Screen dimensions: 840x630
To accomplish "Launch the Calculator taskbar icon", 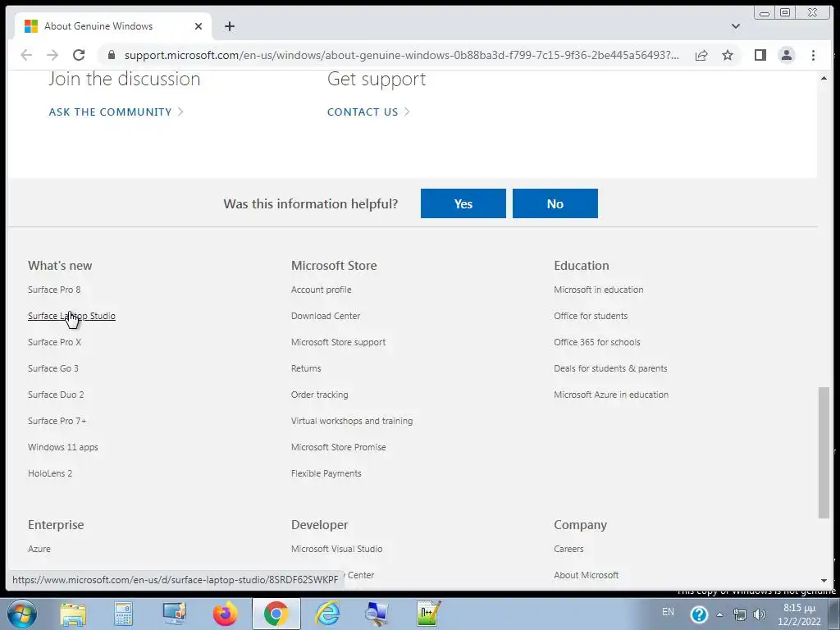I will pos(123,614).
